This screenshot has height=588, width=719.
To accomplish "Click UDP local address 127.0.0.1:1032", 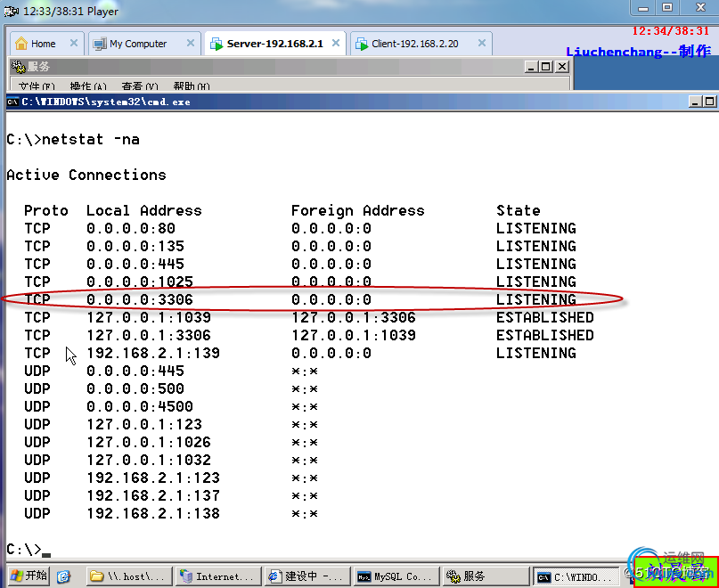I will pyautogui.click(x=149, y=460).
